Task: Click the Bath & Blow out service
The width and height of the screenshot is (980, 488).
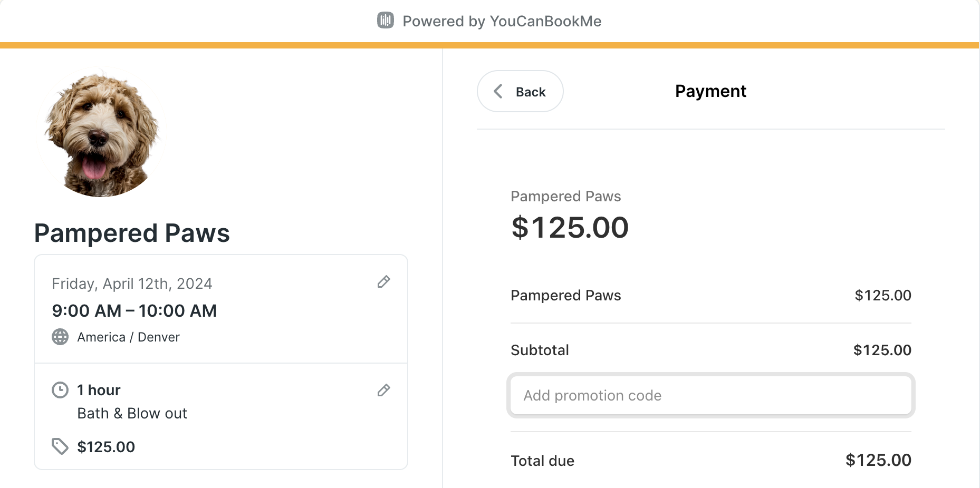Action: (132, 413)
